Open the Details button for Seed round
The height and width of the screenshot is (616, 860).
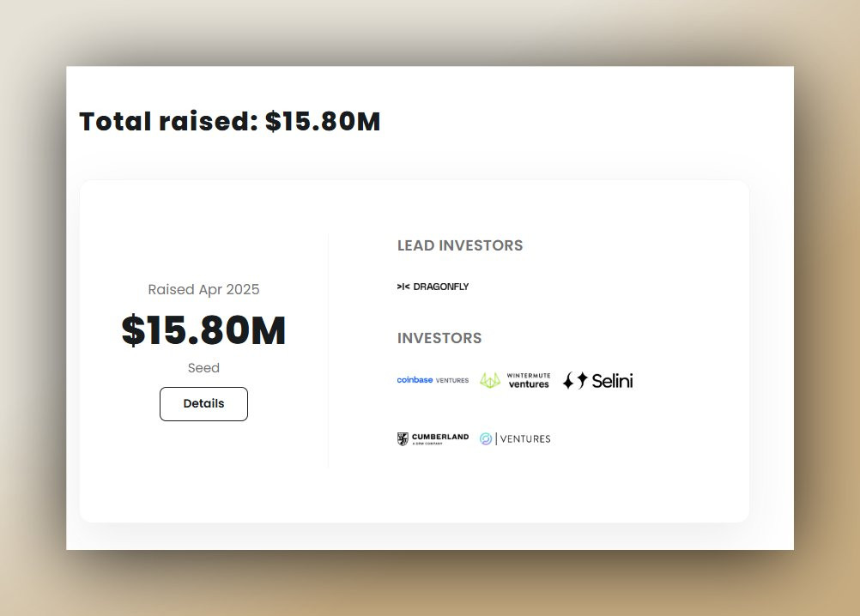[203, 404]
